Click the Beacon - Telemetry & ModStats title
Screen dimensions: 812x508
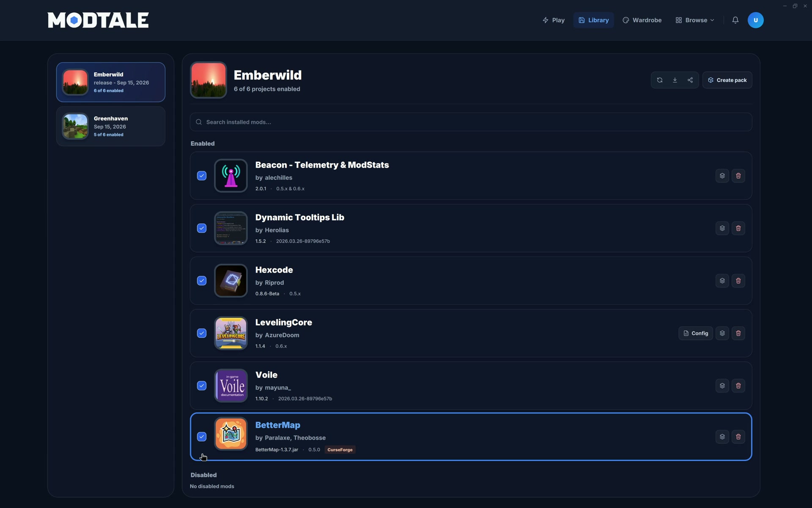tap(322, 165)
